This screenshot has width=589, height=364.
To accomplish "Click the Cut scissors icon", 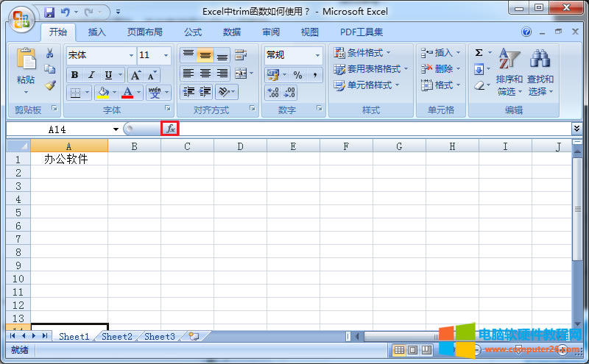I will [50, 54].
